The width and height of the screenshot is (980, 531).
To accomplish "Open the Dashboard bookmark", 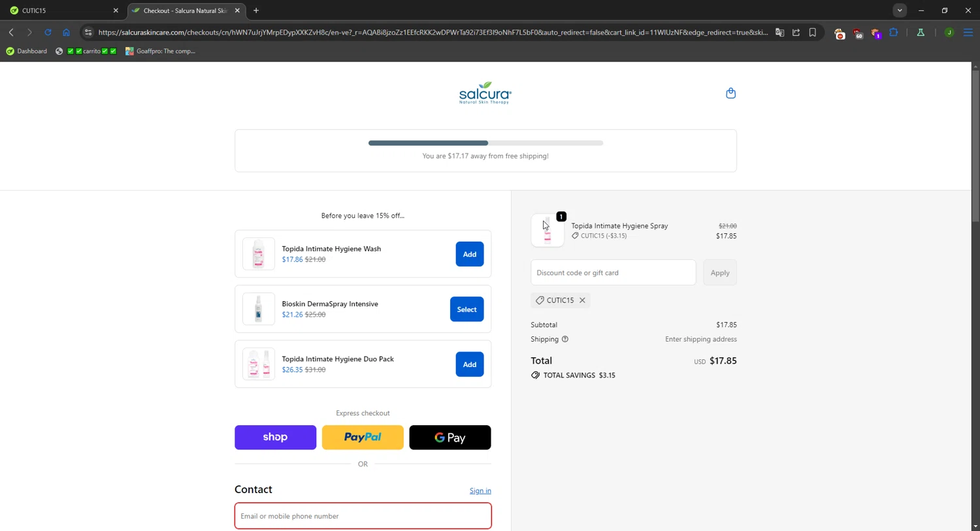I will pyautogui.click(x=26, y=51).
